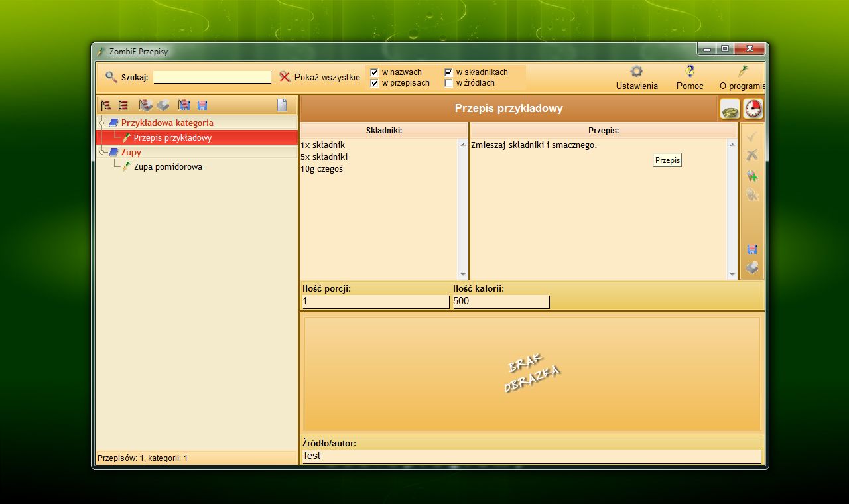
Task: Click the blue book icon of Zupy
Action: [x=113, y=152]
